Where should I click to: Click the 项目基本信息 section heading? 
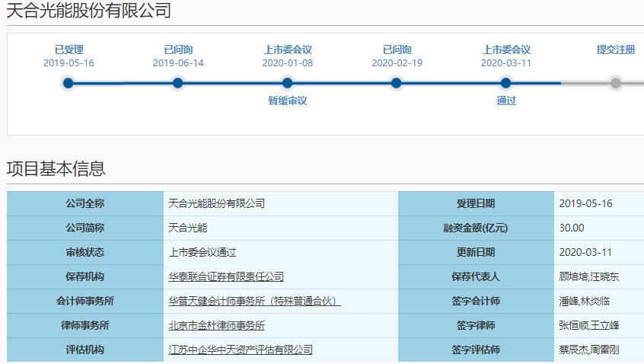point(56,169)
